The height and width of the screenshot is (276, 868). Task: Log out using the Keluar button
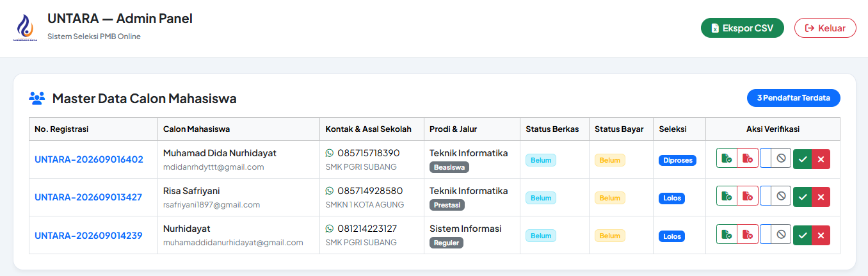[x=825, y=28]
